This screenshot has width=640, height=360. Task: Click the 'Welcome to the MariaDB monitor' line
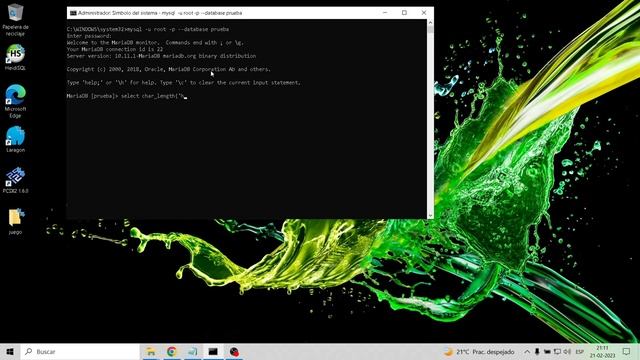155,42
